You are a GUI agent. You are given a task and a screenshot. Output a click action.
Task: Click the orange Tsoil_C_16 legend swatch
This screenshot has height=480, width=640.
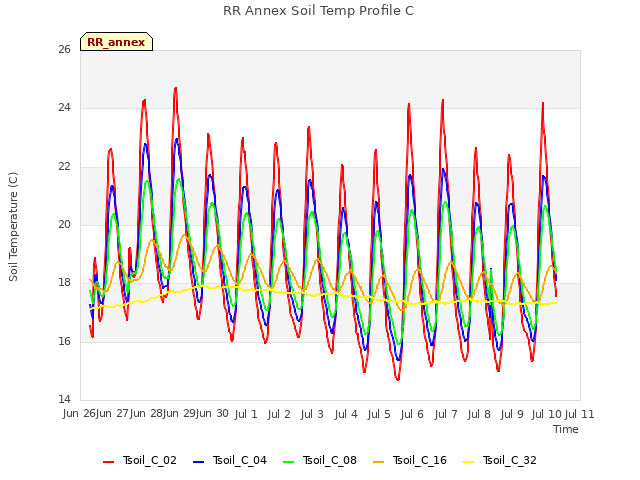379,462
